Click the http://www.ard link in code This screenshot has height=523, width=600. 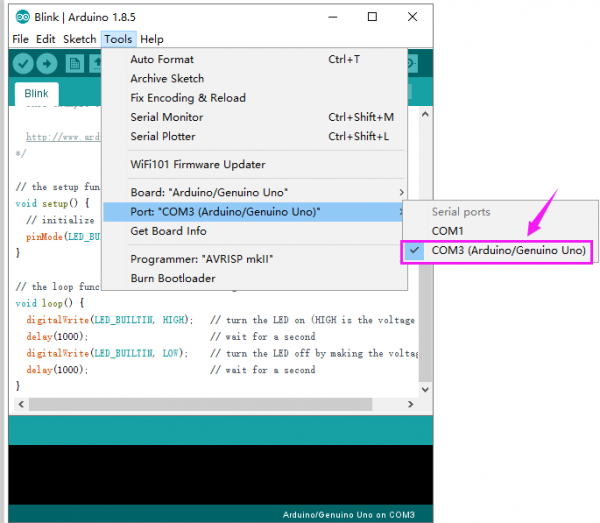pos(63,137)
